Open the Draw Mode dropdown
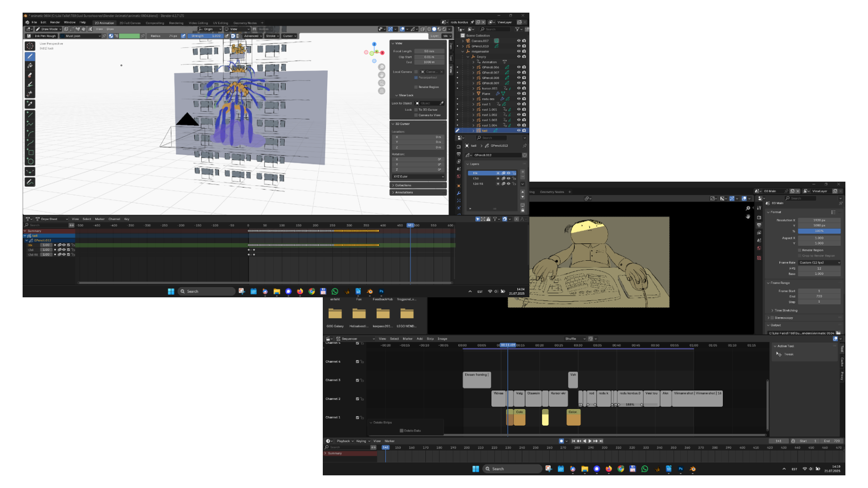 49,29
